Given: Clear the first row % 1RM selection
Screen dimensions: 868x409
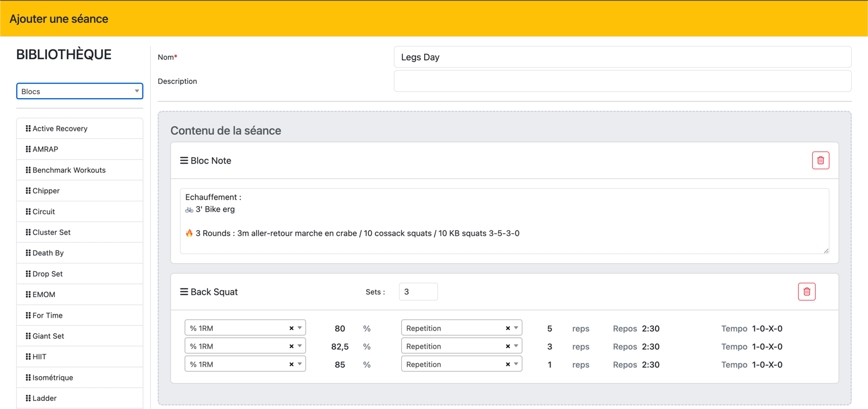Looking at the screenshot, I should coord(291,328).
